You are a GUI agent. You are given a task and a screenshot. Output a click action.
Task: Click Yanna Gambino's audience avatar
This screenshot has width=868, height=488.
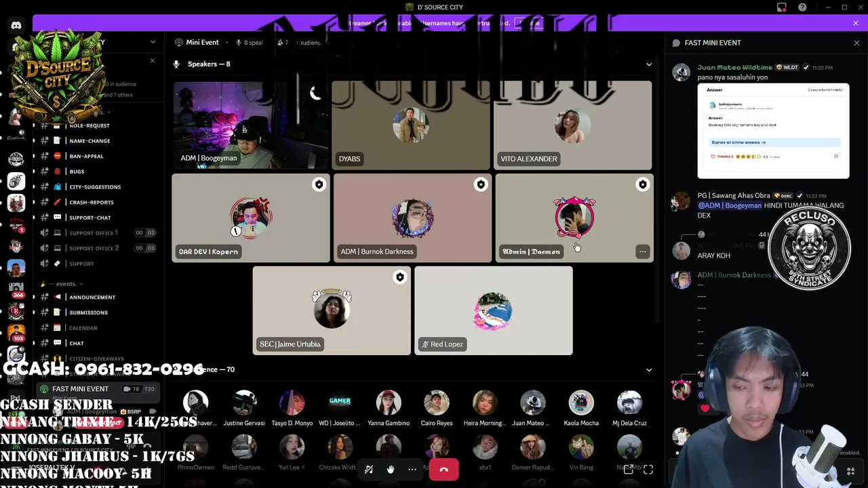point(389,403)
